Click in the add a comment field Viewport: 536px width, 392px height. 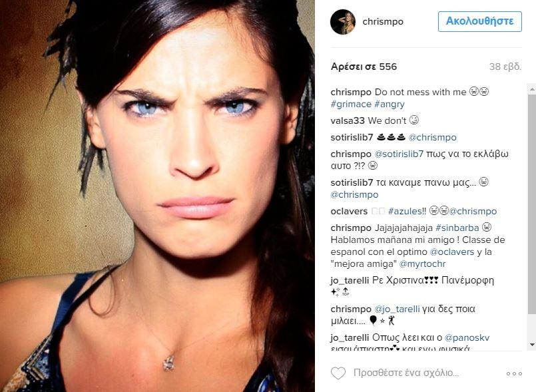(424, 373)
